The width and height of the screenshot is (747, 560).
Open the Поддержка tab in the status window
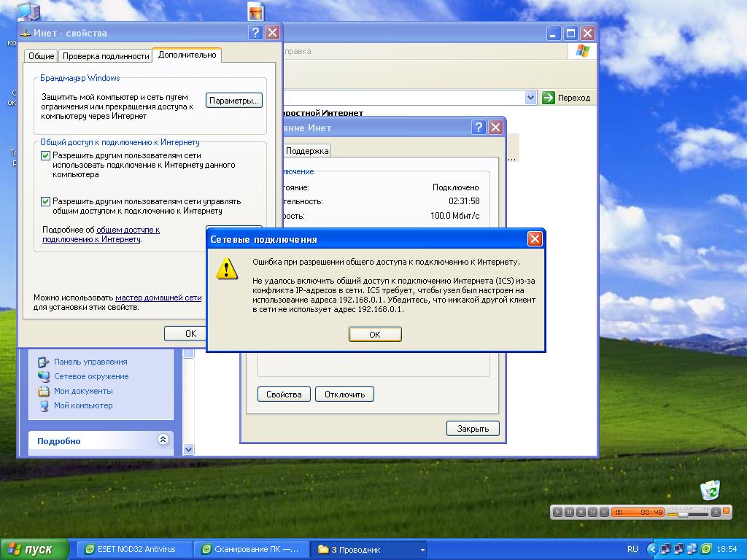click(307, 150)
